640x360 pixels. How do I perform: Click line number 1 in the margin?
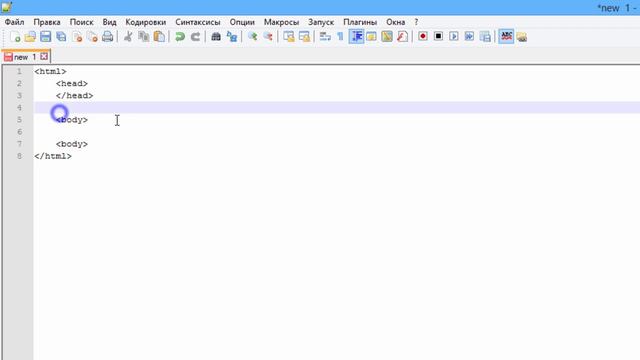[19, 71]
